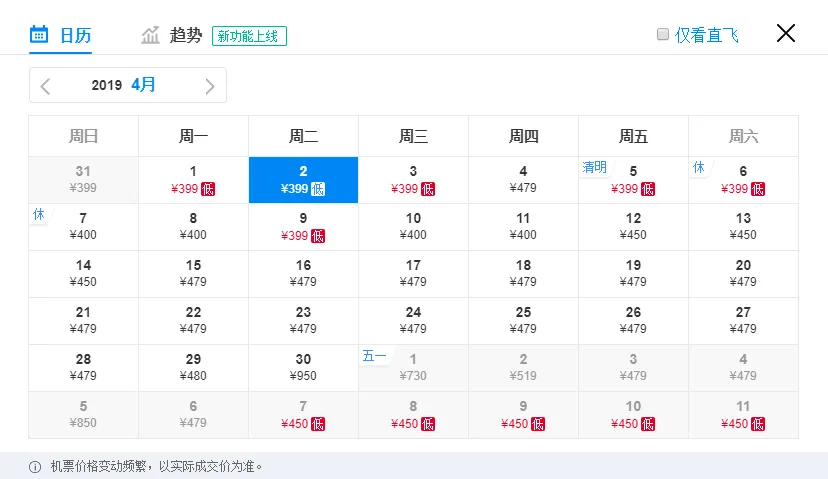Click the 2019 4月 month label
The image size is (828, 479).
(123, 84)
